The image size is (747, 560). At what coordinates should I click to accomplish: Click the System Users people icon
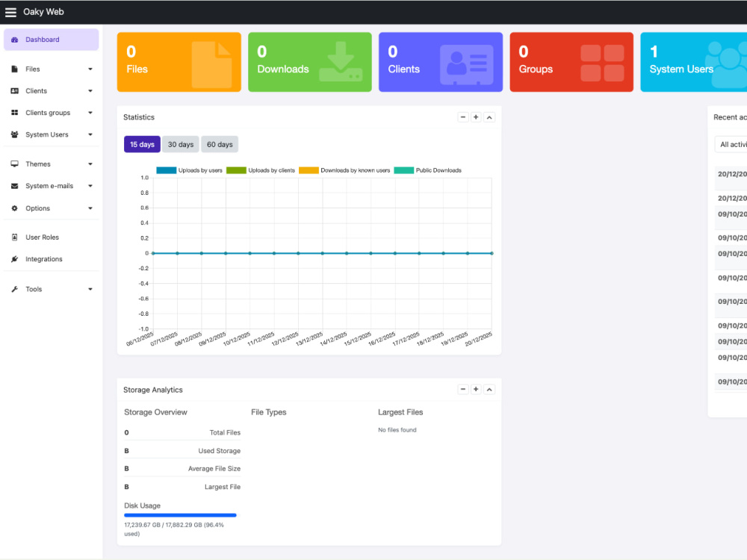[15, 134]
